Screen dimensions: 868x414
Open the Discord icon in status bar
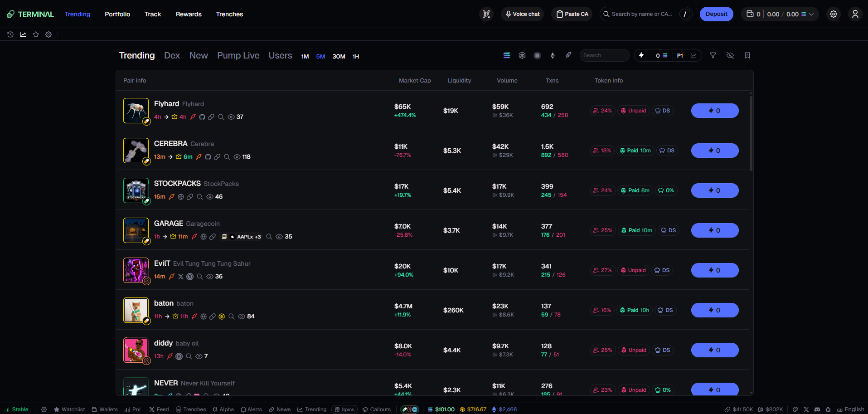click(x=817, y=409)
